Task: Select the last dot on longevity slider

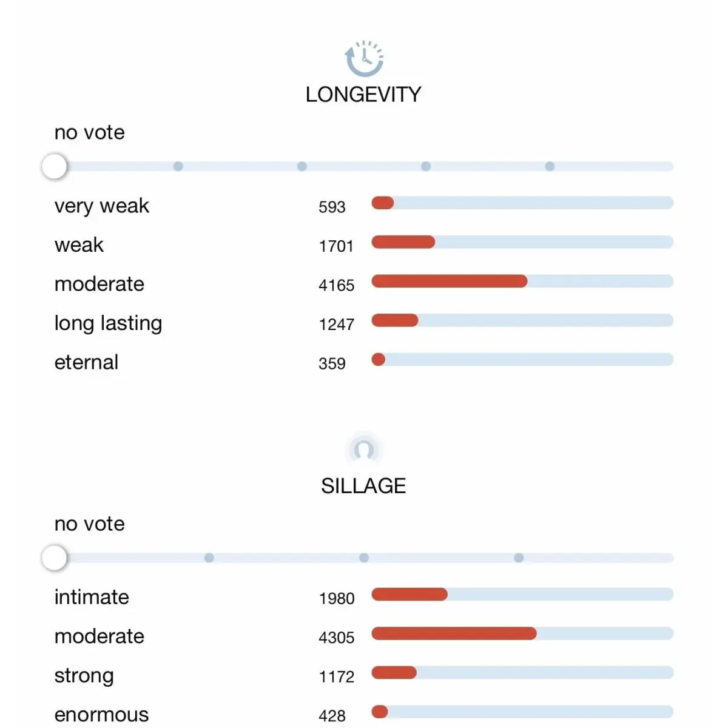Action: coord(550,166)
